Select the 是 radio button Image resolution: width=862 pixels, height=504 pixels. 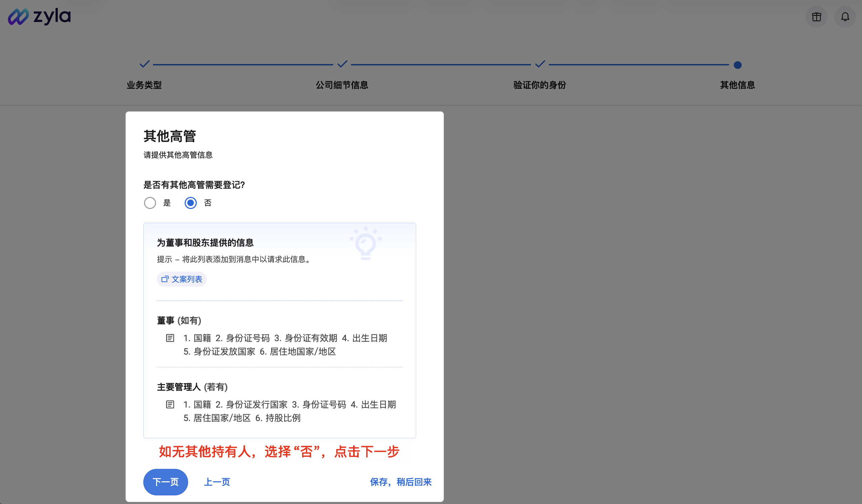pyautogui.click(x=150, y=203)
